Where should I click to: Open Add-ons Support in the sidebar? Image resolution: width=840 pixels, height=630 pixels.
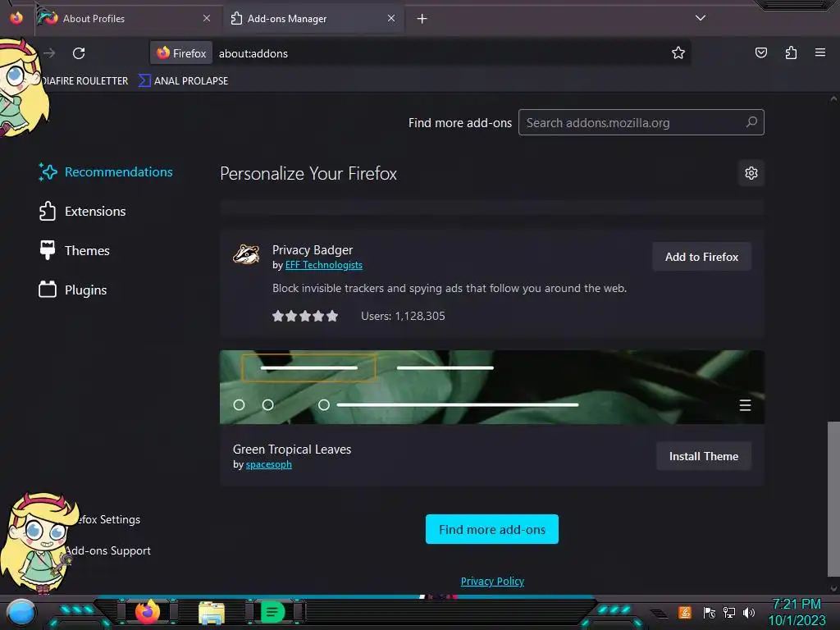[x=107, y=550]
